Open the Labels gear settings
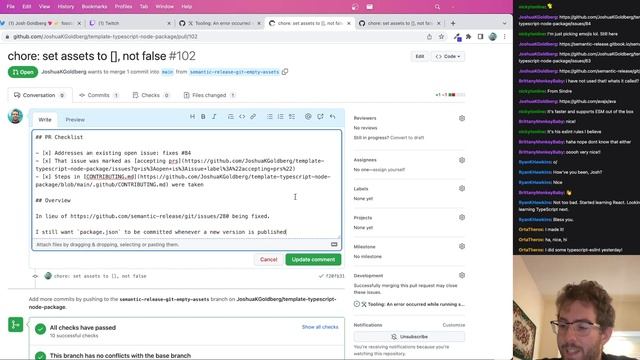640x360 pixels. click(462, 189)
